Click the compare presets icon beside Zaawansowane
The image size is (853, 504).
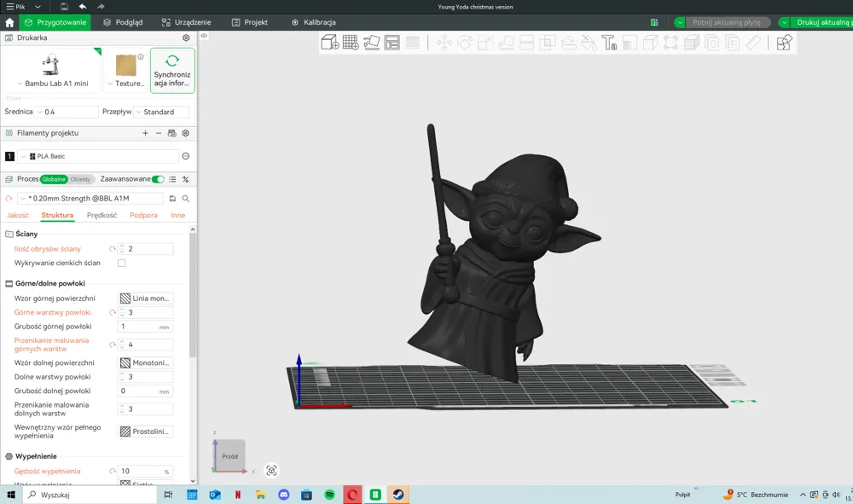185,179
